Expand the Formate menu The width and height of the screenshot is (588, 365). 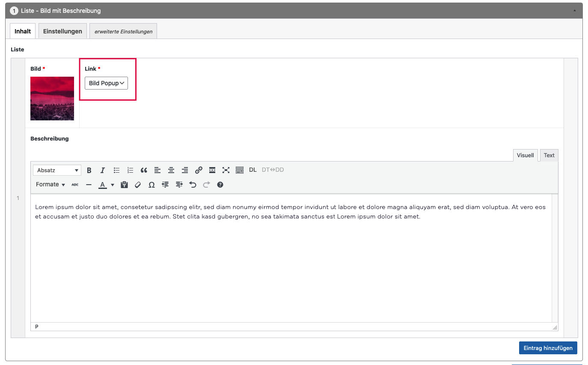(x=50, y=185)
